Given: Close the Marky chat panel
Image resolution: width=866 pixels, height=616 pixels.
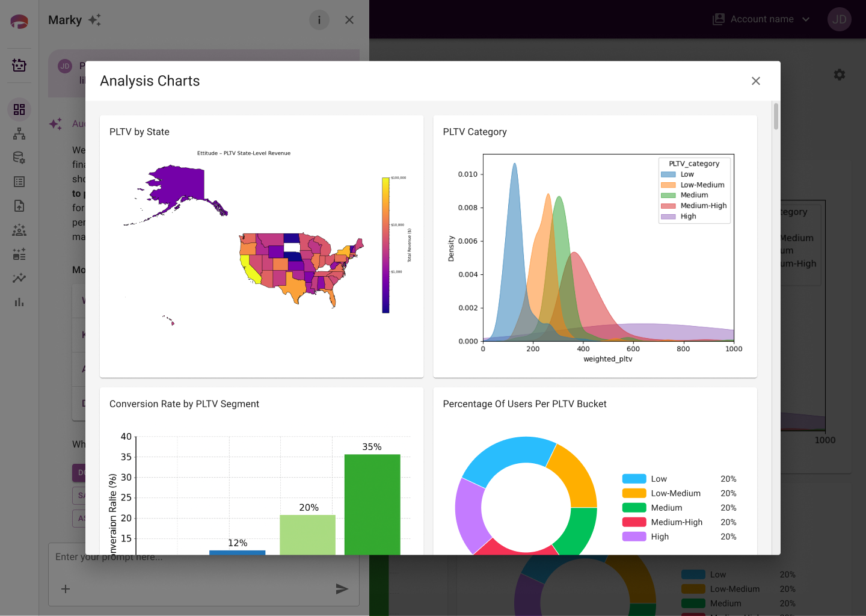Looking at the screenshot, I should [x=349, y=20].
